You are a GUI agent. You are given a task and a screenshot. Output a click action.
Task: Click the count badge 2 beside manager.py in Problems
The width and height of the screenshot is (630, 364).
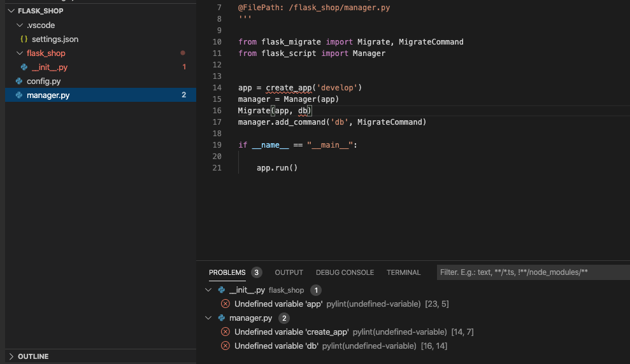click(284, 318)
